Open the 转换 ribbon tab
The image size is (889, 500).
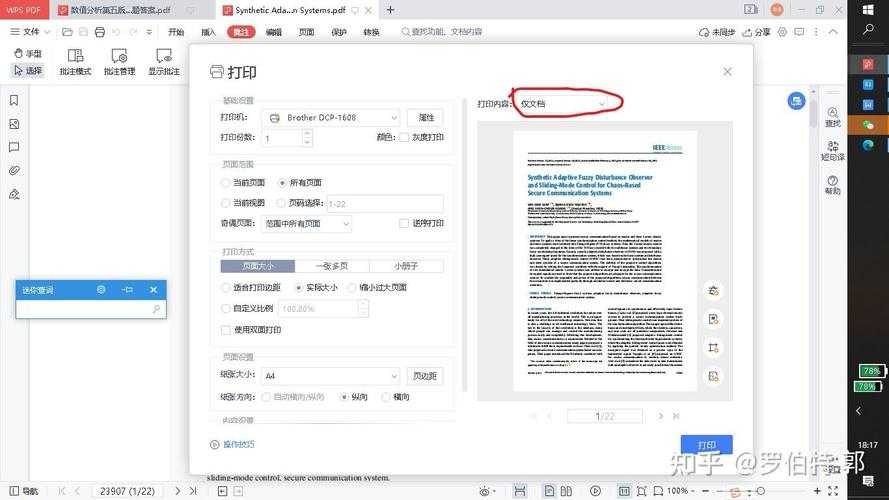click(x=371, y=32)
